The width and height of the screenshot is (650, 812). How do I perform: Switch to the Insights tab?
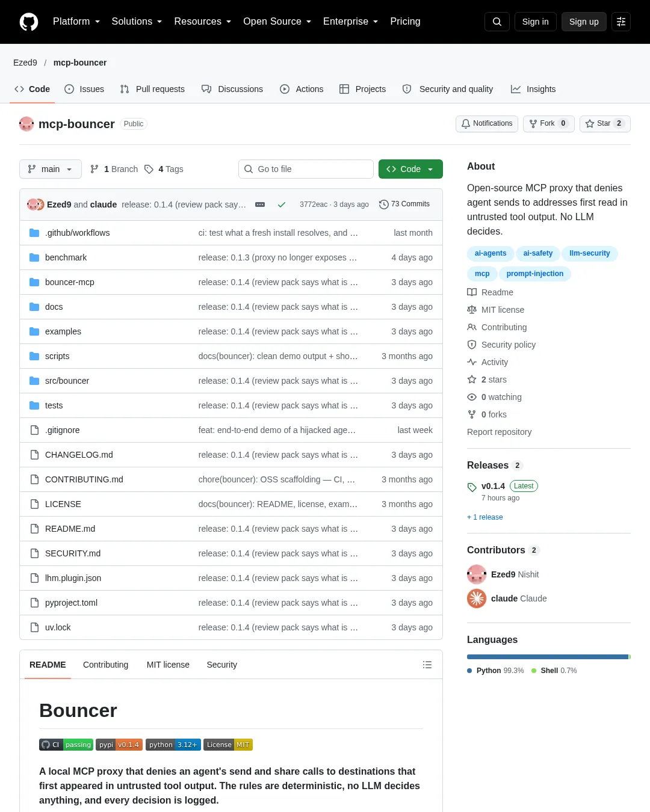533,89
